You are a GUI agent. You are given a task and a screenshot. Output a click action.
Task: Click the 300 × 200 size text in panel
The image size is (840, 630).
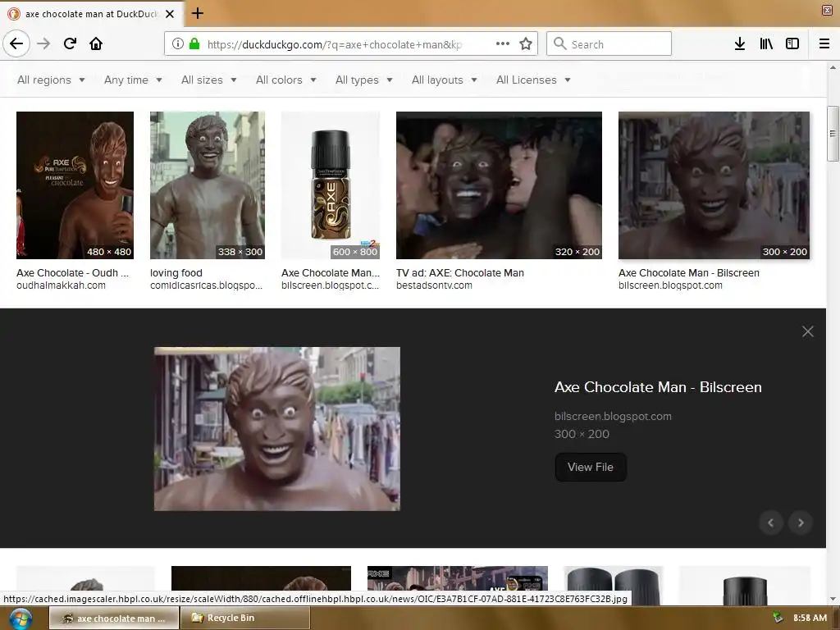click(x=582, y=434)
